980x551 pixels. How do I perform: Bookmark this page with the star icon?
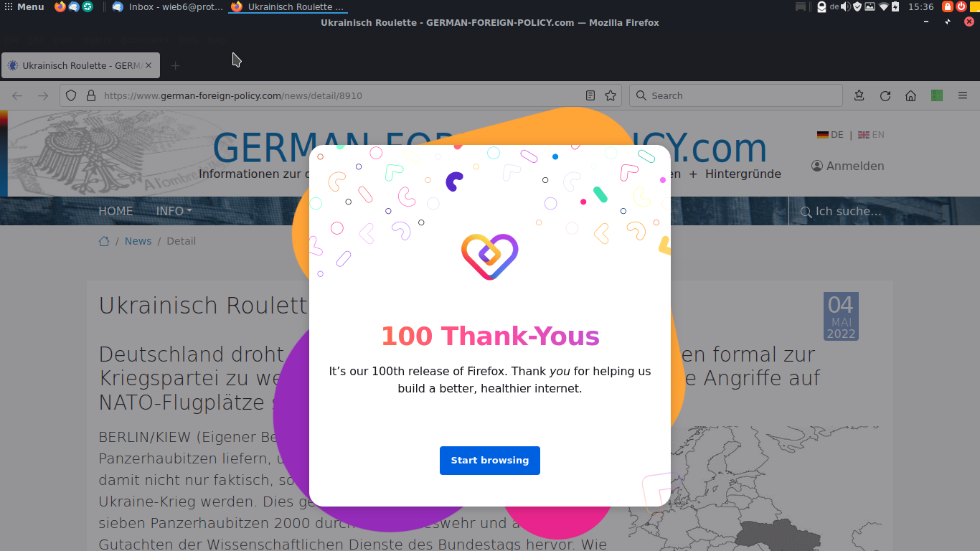point(611,95)
